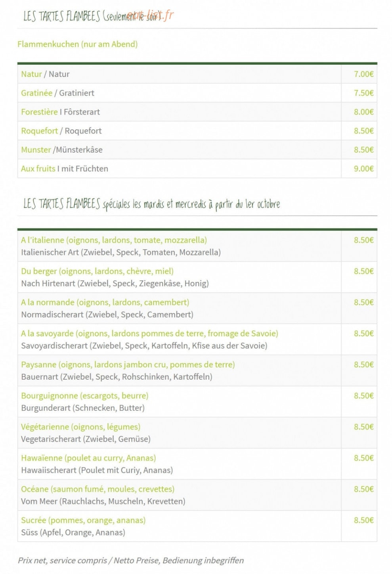Screen dimensions: 392x574
Task: Select the 'A la savoyarde' tarte line
Action: pos(149,334)
